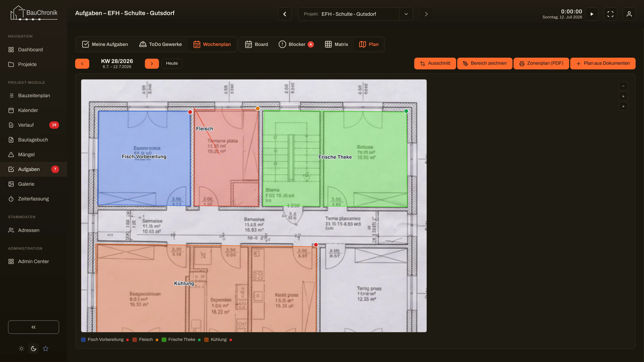The image size is (644, 362).
Task: Switch to light theme sun icon
Action: click(x=21, y=349)
